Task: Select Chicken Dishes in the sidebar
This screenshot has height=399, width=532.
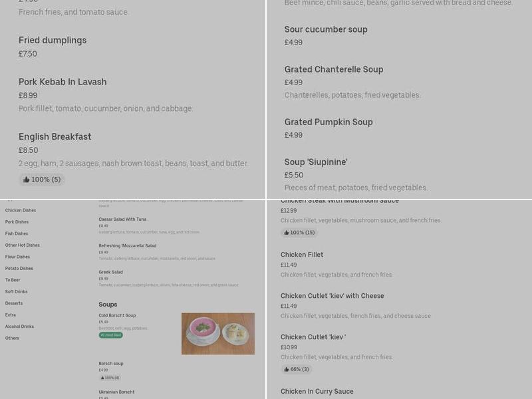Action: coord(21,209)
